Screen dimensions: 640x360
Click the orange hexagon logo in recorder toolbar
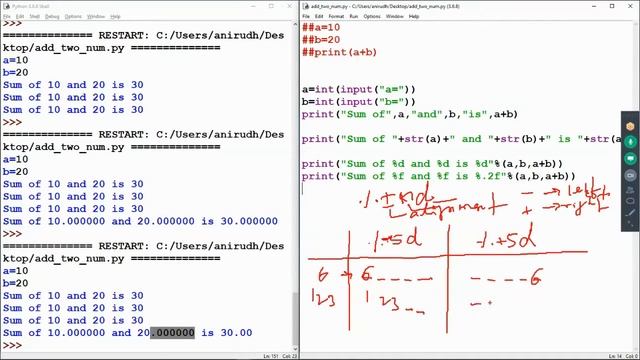(630, 126)
